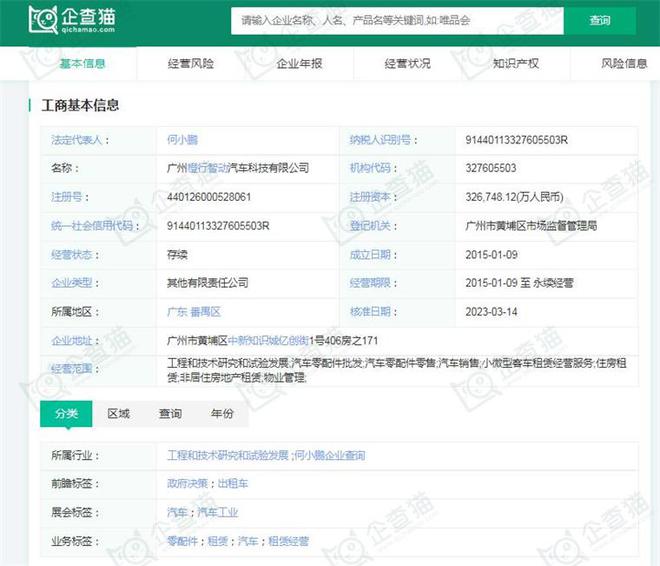The image size is (660, 566).
Task: Click the 统一社会信用代码 label
Action: click(92, 226)
